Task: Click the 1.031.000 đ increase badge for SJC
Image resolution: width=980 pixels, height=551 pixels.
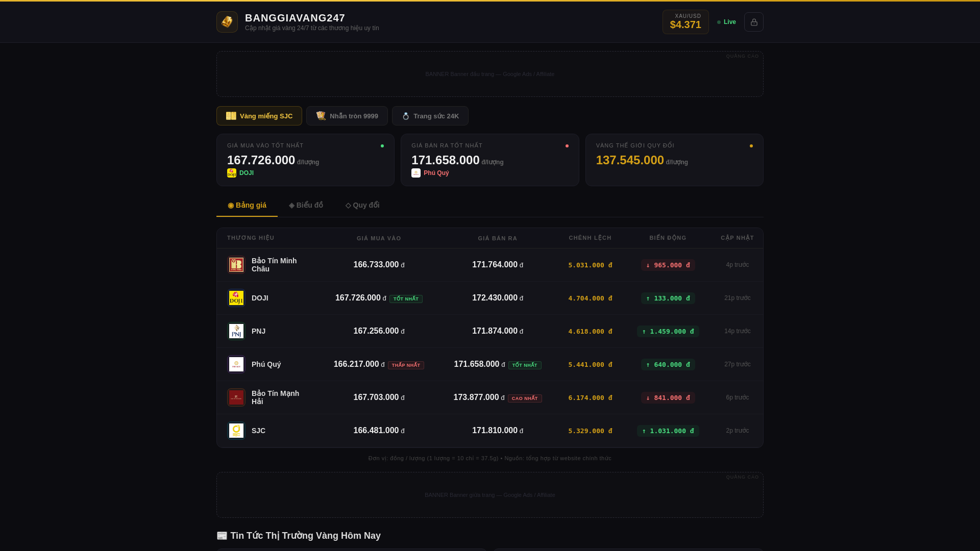Action: [x=668, y=431]
